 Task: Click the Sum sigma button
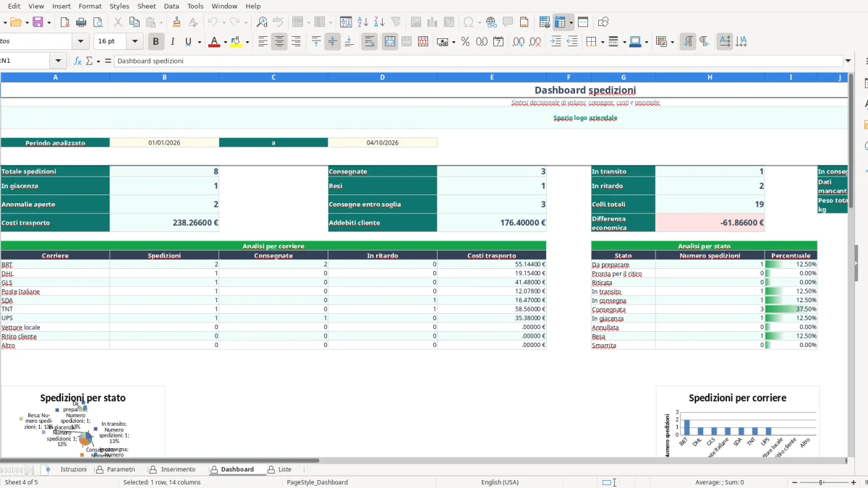[90, 61]
